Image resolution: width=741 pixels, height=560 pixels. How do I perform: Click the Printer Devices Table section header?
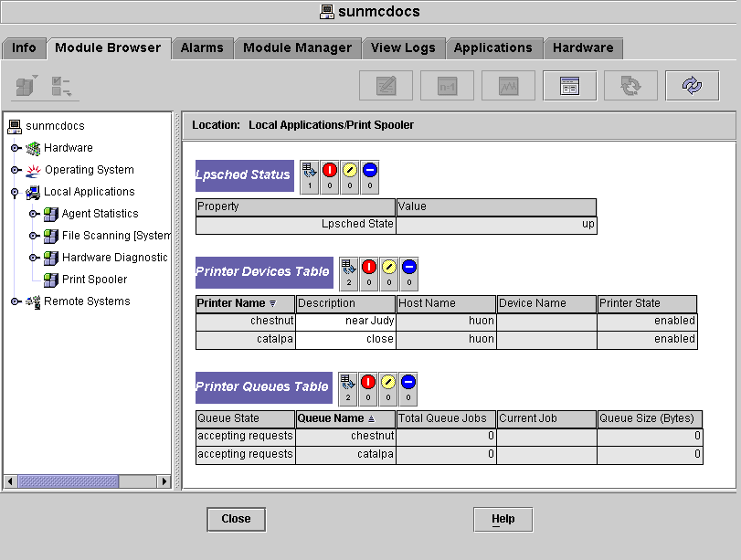pyautogui.click(x=264, y=272)
